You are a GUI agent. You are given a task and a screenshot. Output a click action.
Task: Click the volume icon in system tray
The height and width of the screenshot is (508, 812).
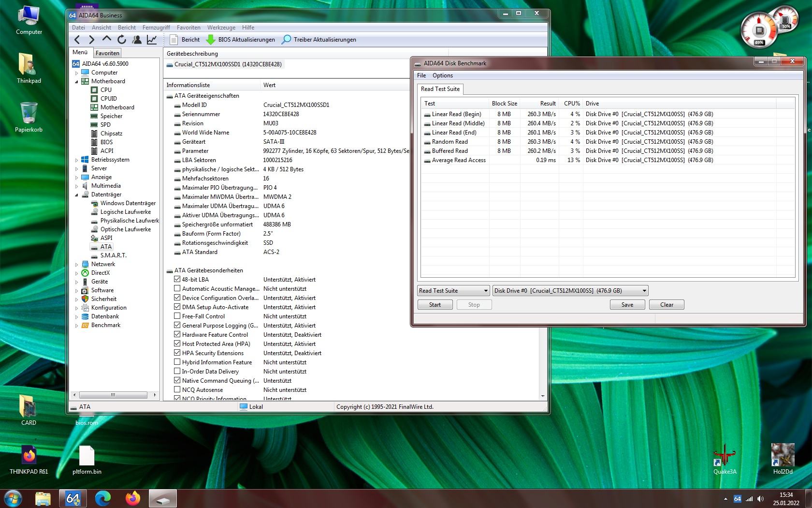[761, 499]
